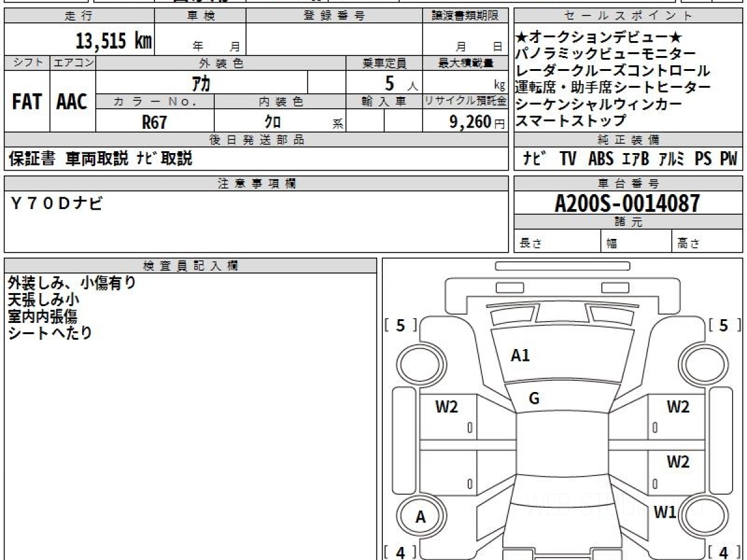Select the inspector note 天張しみ小
This screenshot has height=560, width=747.
pos(44,300)
